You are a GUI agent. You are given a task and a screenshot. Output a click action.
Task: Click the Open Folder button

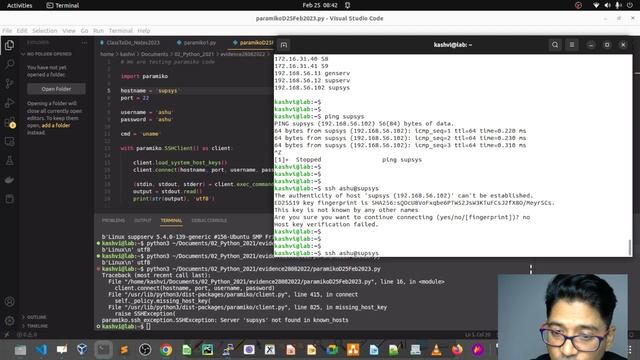coord(56,89)
